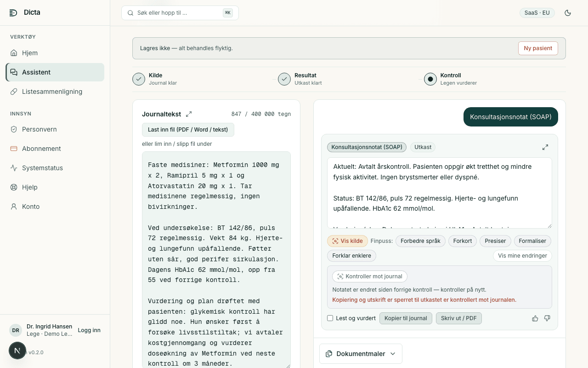Expand the Journaltekst panel with the arrows icon
Image resolution: width=588 pixels, height=368 pixels.
pos(188,114)
